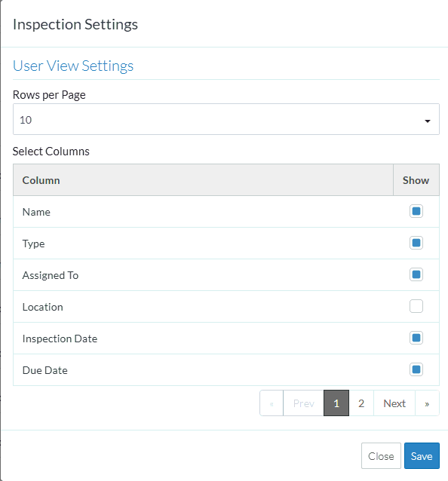Toggle the Inspection Date show checkbox

416,338
